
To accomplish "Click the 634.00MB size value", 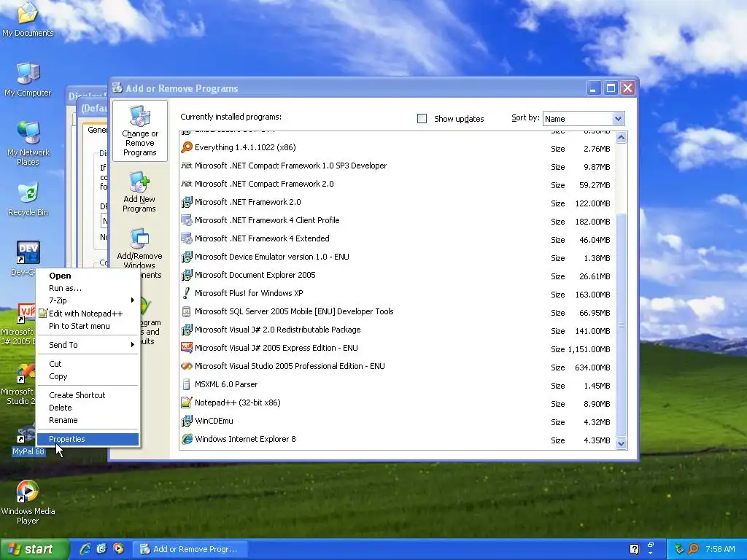I will pos(592,367).
